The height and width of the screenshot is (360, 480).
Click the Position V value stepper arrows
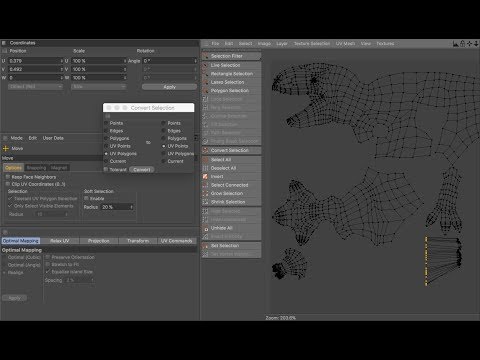click(62, 69)
